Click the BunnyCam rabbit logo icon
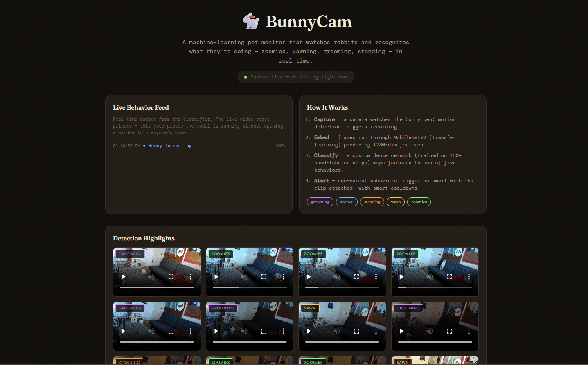Viewport: 588px width, 365px height. point(251,21)
